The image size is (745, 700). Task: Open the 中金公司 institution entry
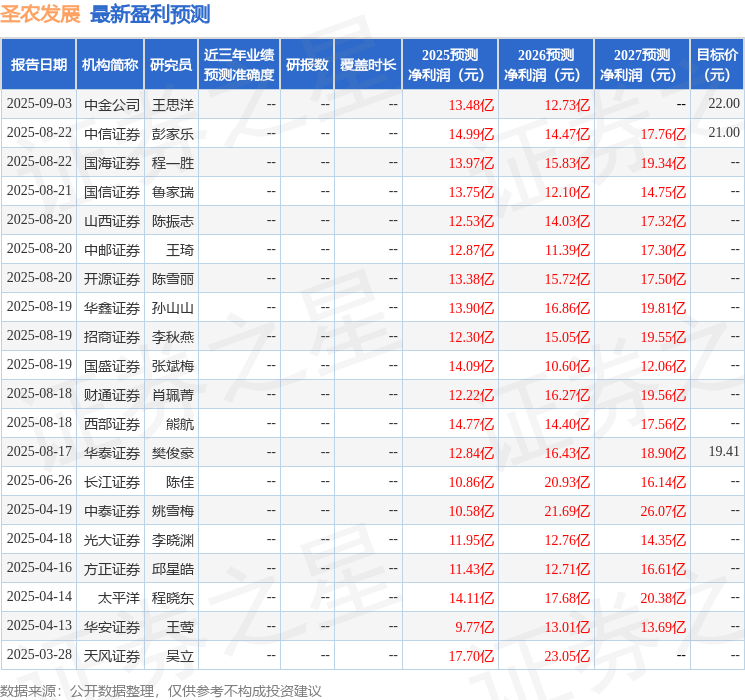(112, 104)
